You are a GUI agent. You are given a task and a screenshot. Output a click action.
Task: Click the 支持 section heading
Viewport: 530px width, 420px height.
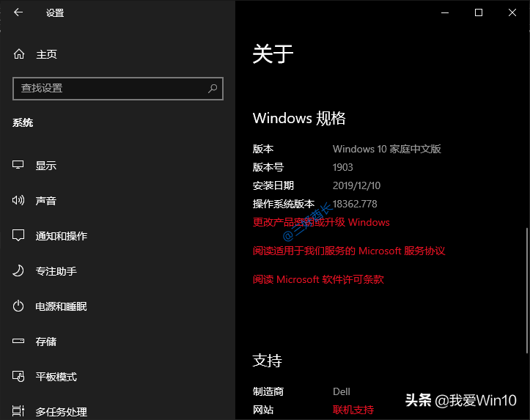pyautogui.click(x=267, y=361)
